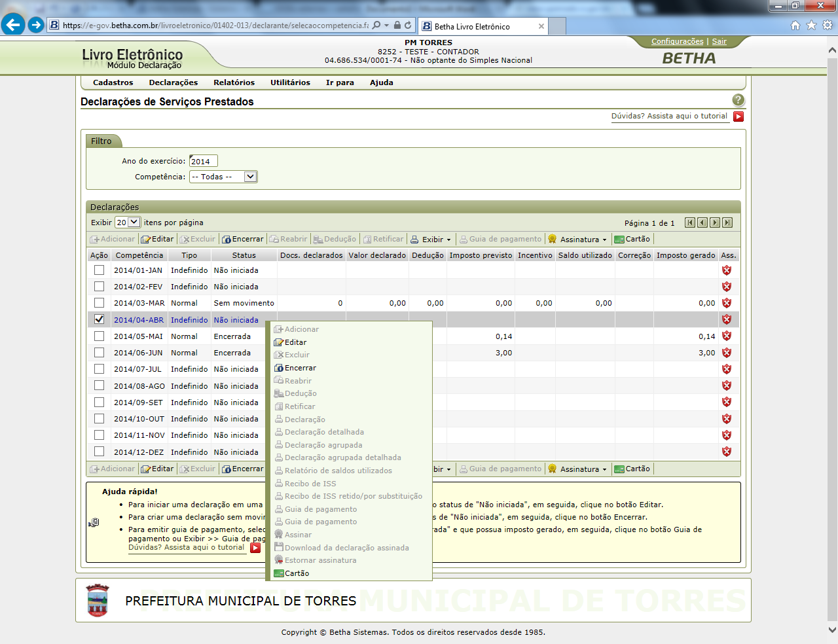This screenshot has height=644, width=838.
Task: Check the box for 2014/05-MAI
Action: (99, 336)
